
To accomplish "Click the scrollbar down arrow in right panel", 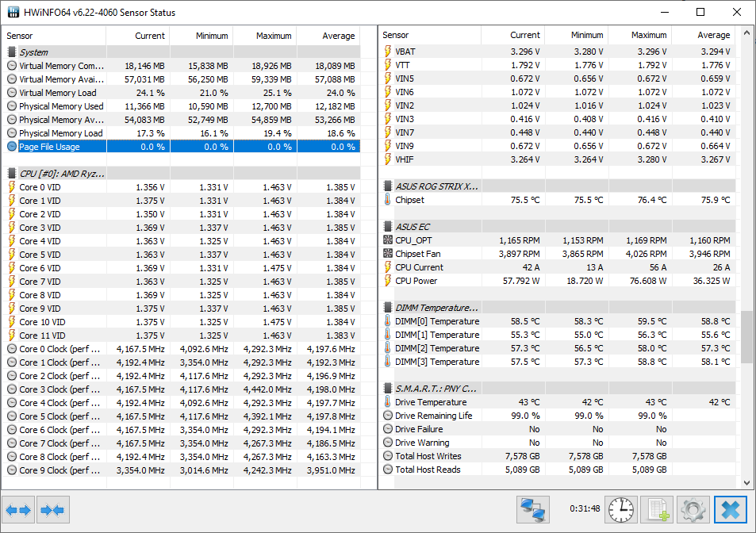I will tap(746, 482).
